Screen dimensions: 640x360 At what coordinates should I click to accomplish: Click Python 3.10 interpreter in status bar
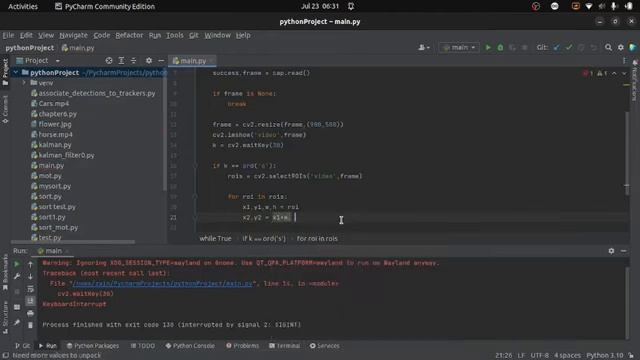(605, 356)
